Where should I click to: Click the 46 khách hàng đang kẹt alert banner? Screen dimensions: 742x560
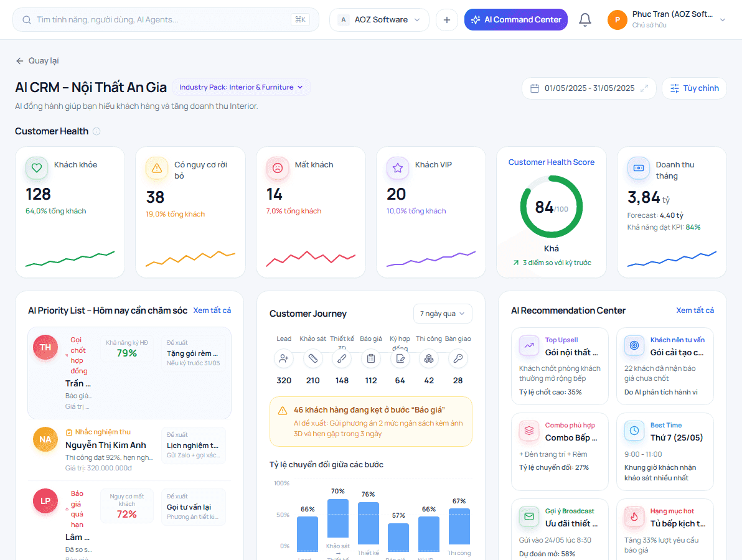click(x=371, y=421)
